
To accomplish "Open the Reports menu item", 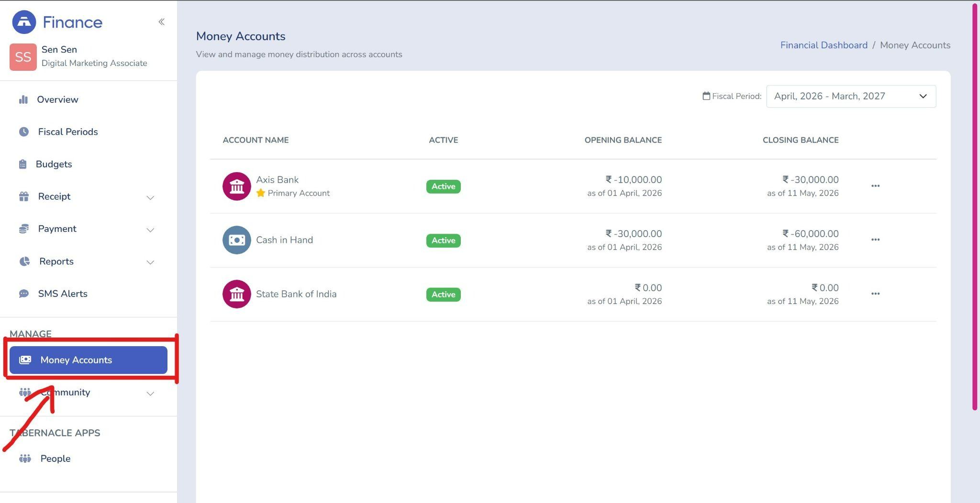I will [x=88, y=261].
